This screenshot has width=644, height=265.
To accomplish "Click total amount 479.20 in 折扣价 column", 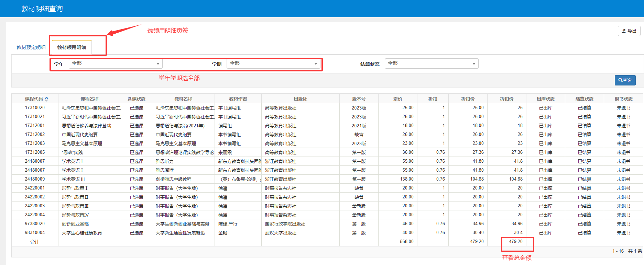I will (516, 242).
